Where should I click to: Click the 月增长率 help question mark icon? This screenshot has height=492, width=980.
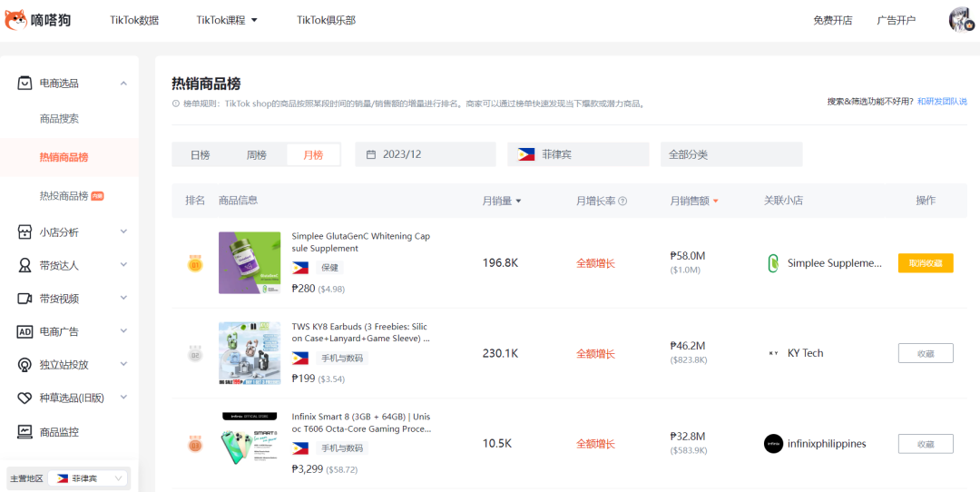pyautogui.click(x=622, y=202)
